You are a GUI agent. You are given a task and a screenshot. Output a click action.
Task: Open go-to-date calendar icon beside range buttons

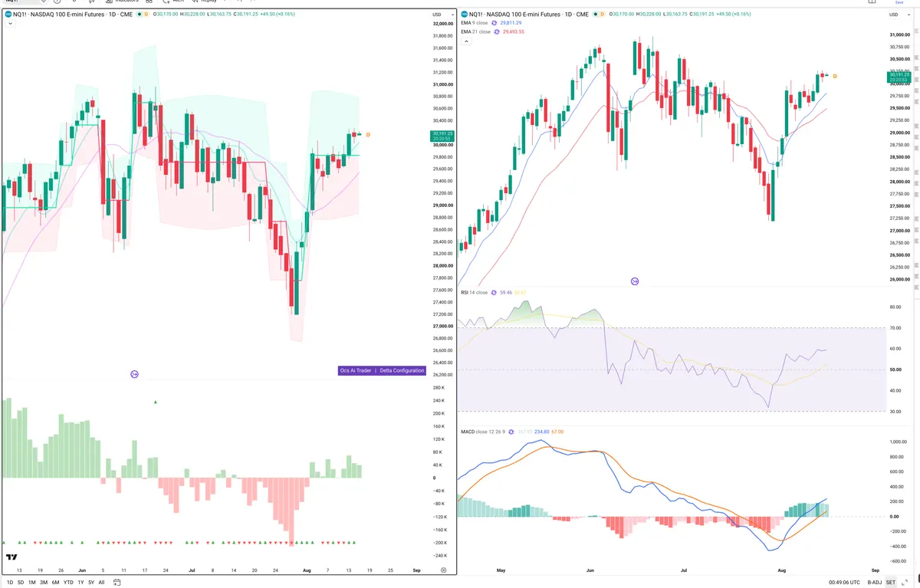point(117,583)
